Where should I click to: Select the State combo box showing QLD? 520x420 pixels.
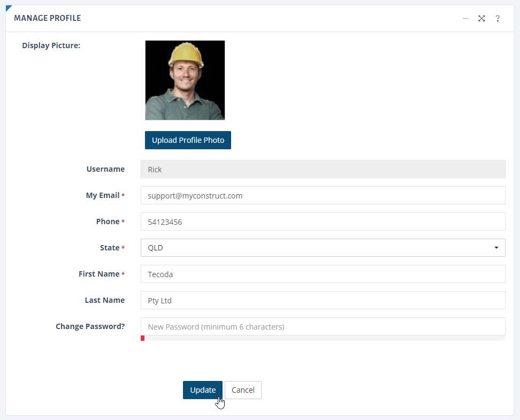pyautogui.click(x=323, y=248)
